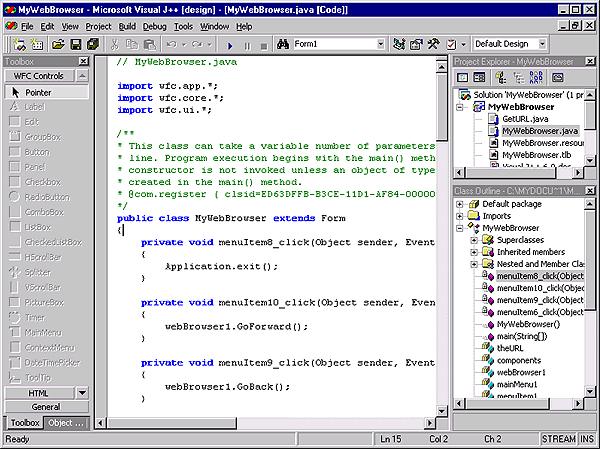The width and height of the screenshot is (600, 449).
Task: Collapse the MyWebBrowser class node
Action: (x=459, y=228)
